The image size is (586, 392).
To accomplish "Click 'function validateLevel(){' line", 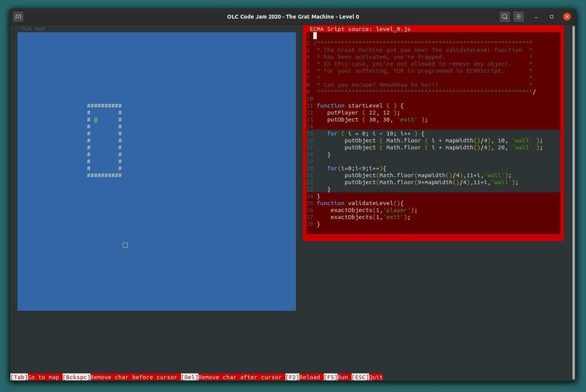I will 360,203.
